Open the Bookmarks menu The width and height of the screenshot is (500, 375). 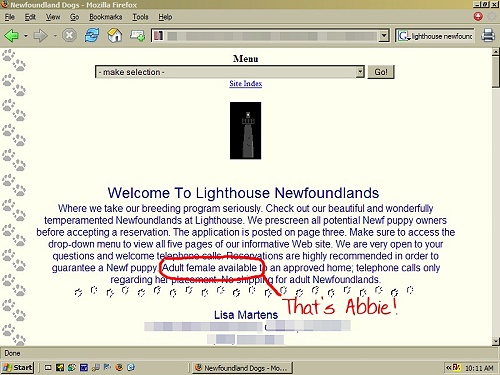coord(105,17)
